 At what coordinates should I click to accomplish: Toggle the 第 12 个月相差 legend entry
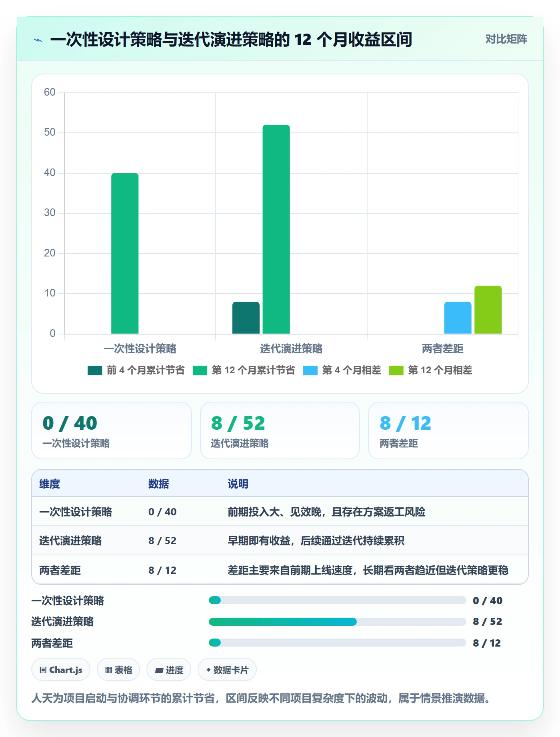(430, 371)
